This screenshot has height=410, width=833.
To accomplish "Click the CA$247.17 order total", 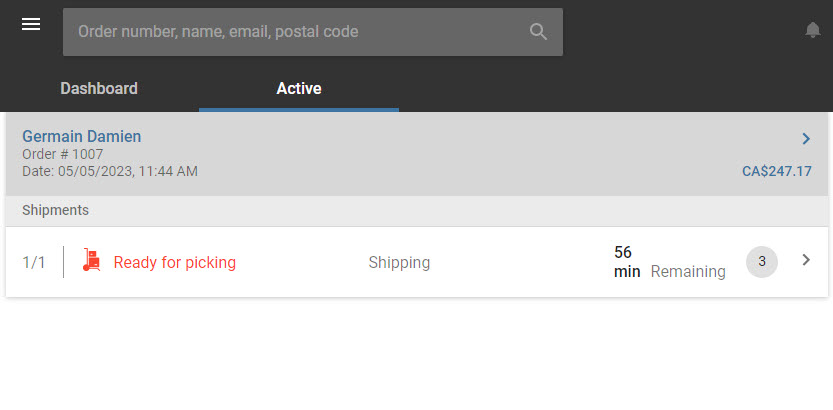I will coord(777,172).
